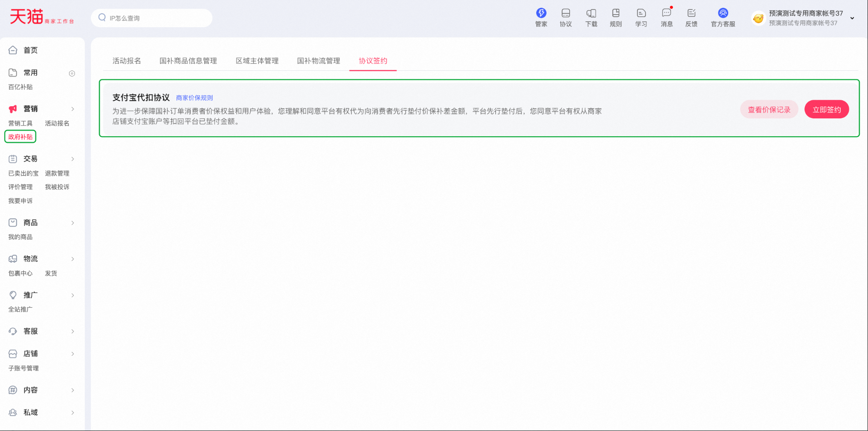Screen dimensions: 868x431
Task: Open the 反馈 feedback icon
Action: coord(691,13)
